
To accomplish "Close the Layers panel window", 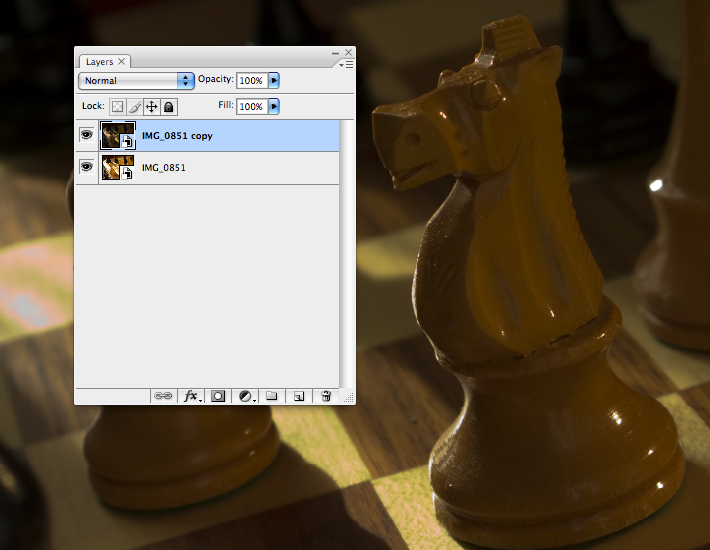I will (x=348, y=53).
